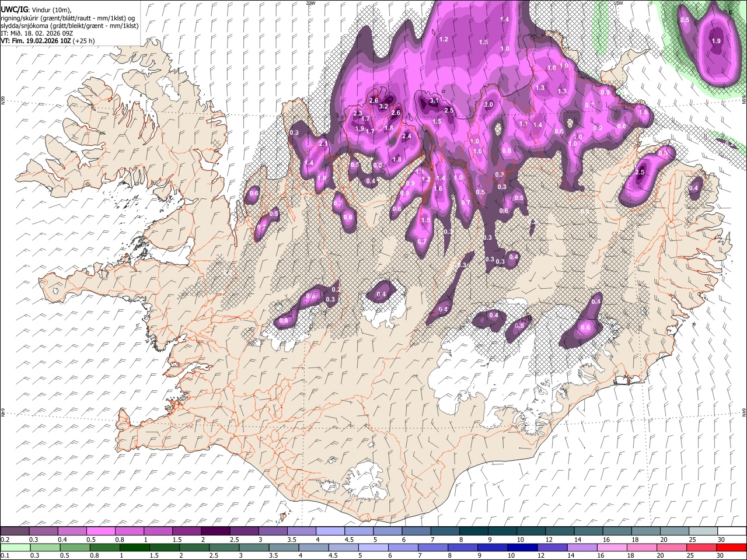The image size is (747, 560).
Task: Click the 2.5 deep violet swatch in upper scale
Action: pos(244,531)
